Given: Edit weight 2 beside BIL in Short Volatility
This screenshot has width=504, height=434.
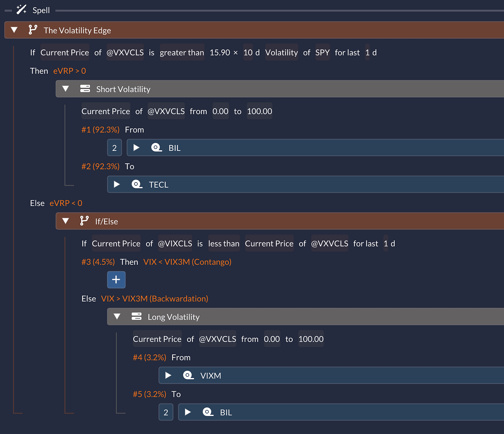Looking at the screenshot, I should click(115, 148).
